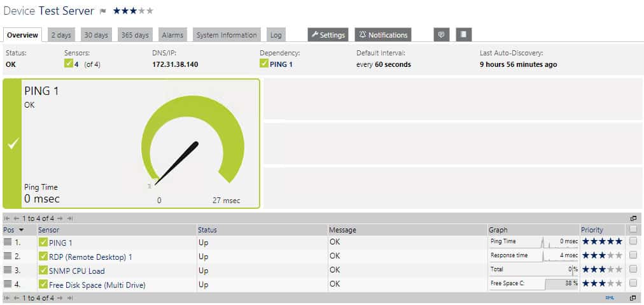Grab the drag handle of row 1
This screenshot has height=305, width=644.
8,242
